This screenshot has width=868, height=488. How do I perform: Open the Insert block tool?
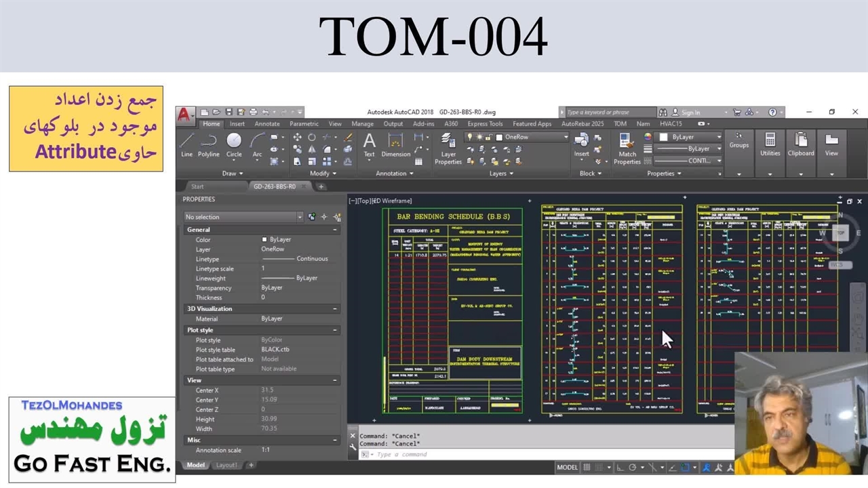pyautogui.click(x=581, y=144)
